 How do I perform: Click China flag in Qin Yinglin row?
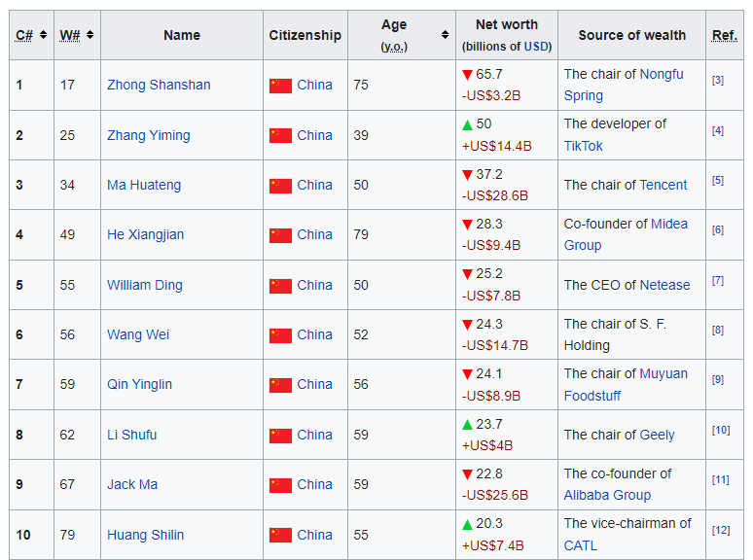[x=280, y=385]
